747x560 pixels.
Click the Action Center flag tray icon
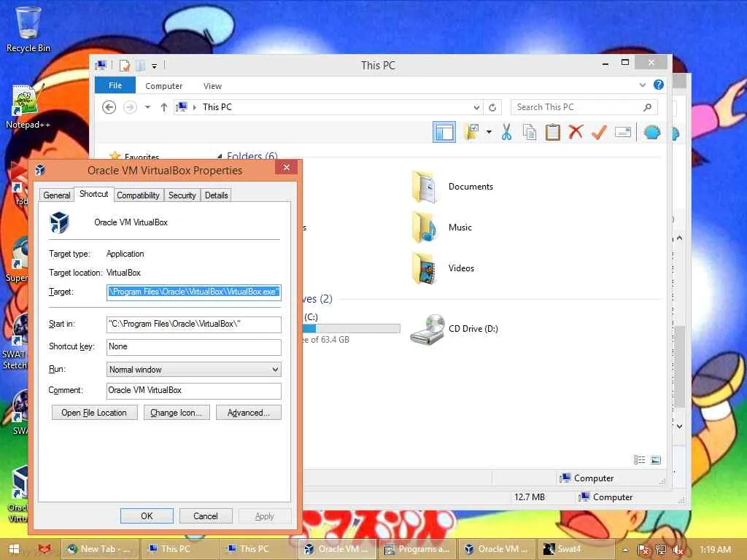(643, 550)
